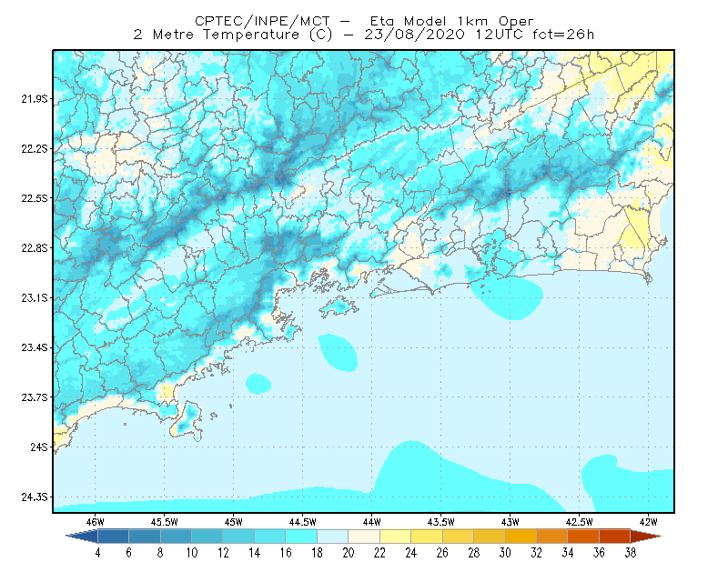
Task: Click the left dark-blue colorbar arrow tip
Action: click(69, 537)
